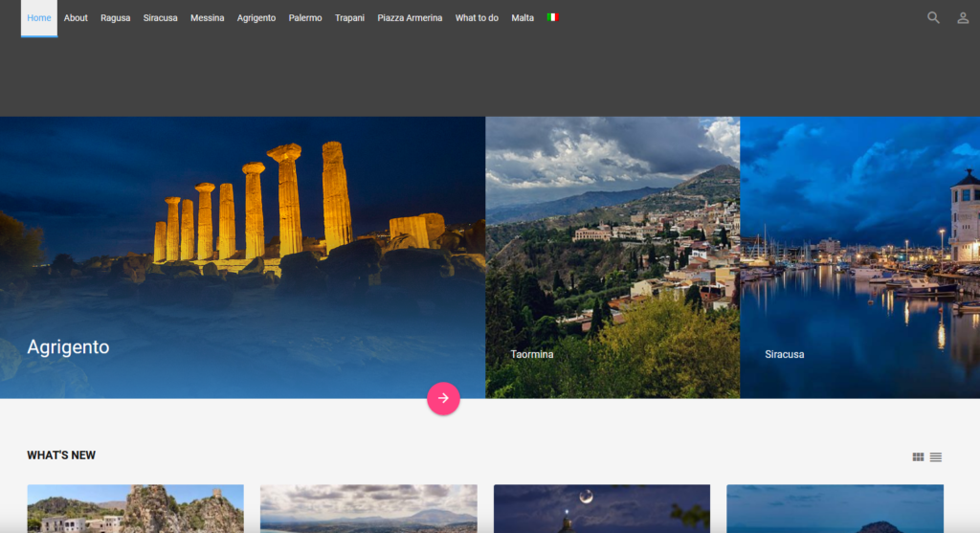
Task: Switch to list view layout
Action: click(935, 456)
